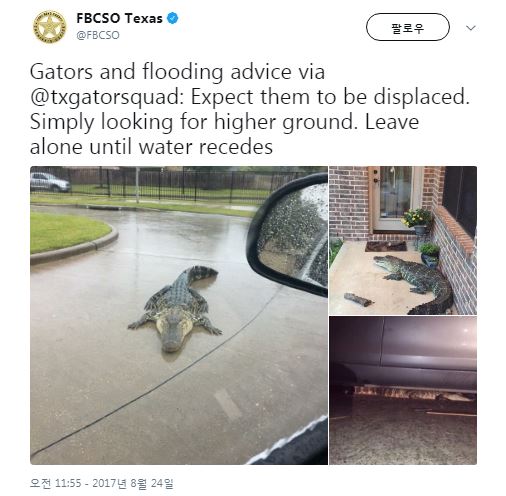Open the @txgatorsquad mention link
506x496 pixels.
107,97
